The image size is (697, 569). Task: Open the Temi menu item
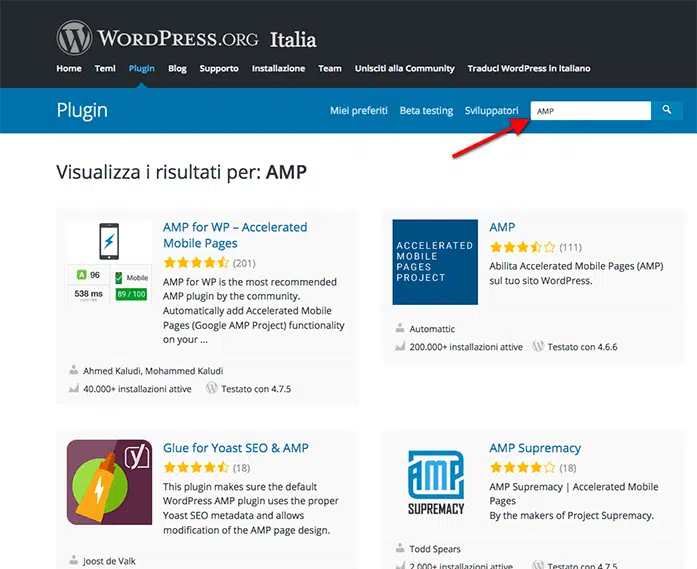point(105,68)
